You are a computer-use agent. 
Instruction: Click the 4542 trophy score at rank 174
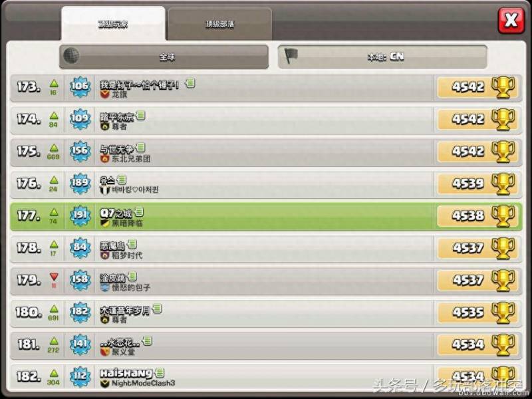(468, 119)
